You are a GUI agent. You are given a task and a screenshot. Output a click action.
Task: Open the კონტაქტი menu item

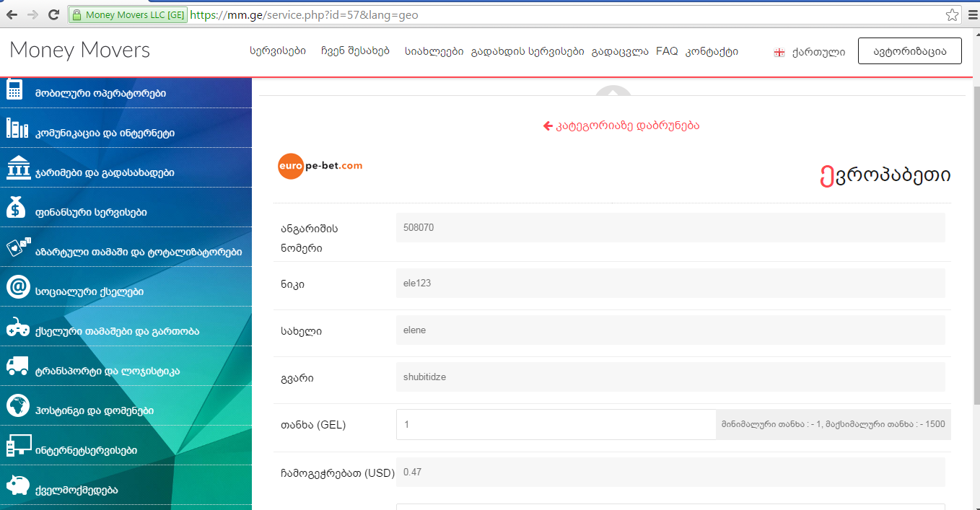[712, 51]
